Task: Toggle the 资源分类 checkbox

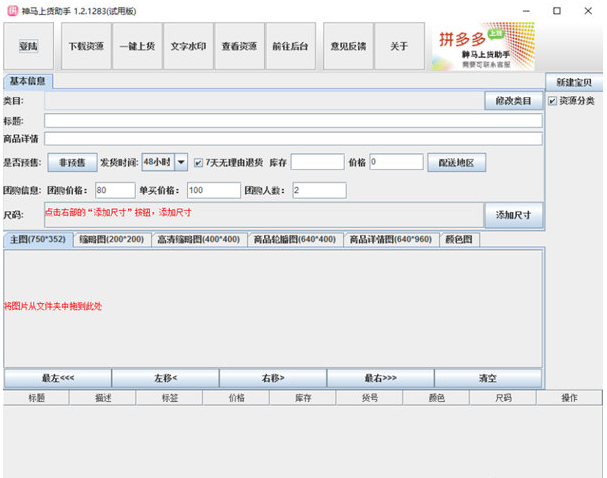Action: [553, 101]
